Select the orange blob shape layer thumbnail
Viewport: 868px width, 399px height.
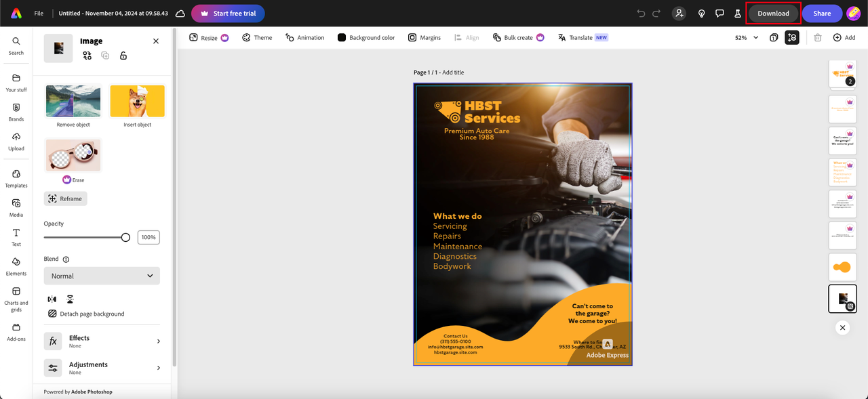click(x=842, y=268)
